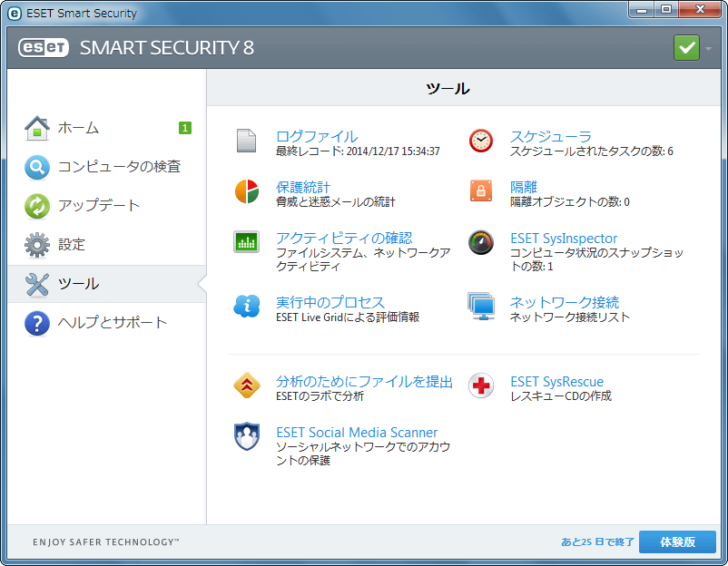The width and height of the screenshot is (728, 566).
Task: Click the 隔離オブジェクトの数: 0 text
Action: pos(569,201)
